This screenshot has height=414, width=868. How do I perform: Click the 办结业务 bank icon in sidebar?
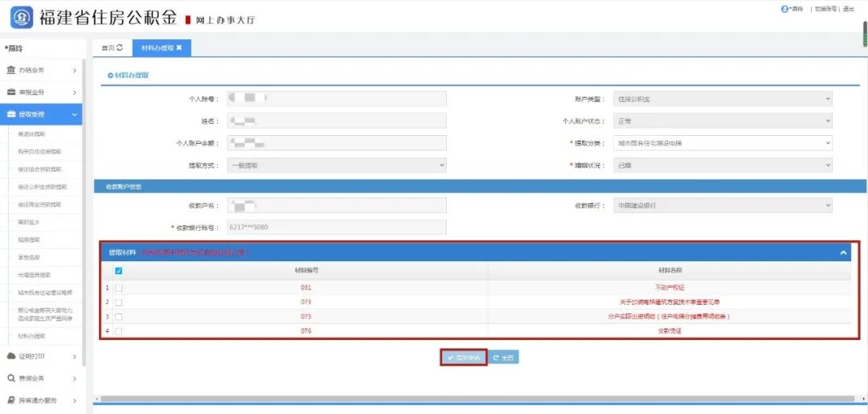point(11,71)
